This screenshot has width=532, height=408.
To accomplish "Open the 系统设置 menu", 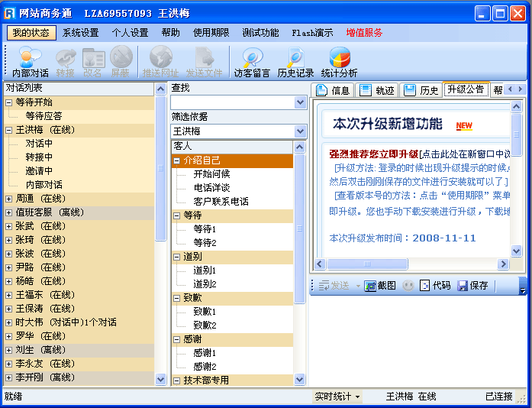I will tap(80, 33).
